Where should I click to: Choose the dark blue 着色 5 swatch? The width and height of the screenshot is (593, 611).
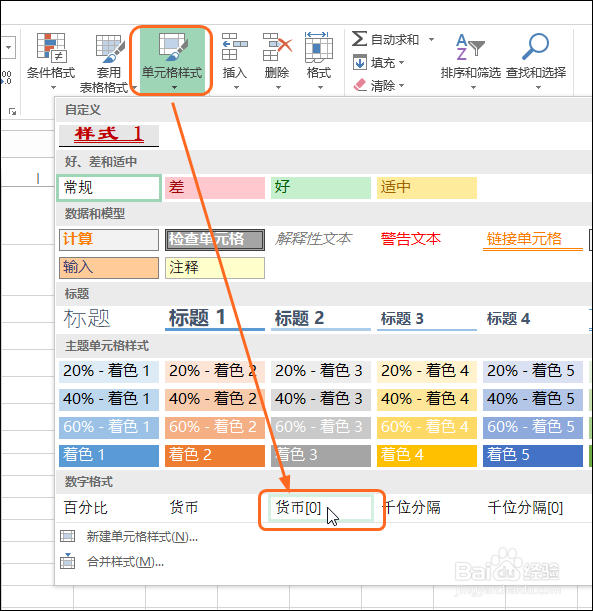tap(533, 456)
